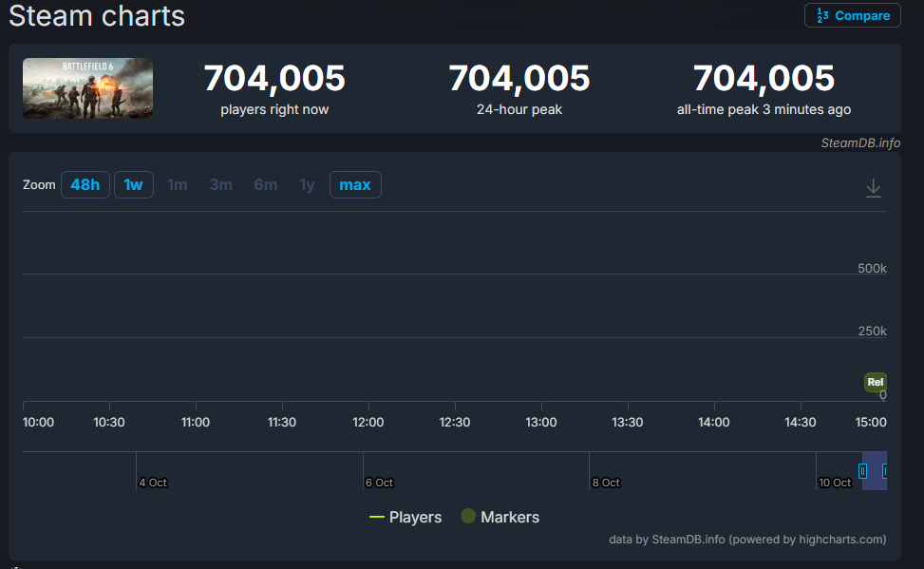Click the 250k y-axis label
Screen dimensions: 924x569
[x=872, y=332]
